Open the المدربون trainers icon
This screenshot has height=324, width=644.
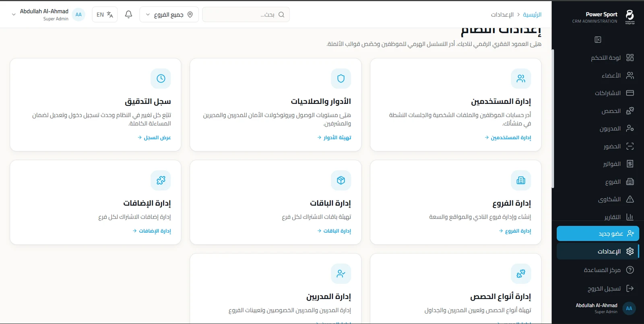point(630,128)
